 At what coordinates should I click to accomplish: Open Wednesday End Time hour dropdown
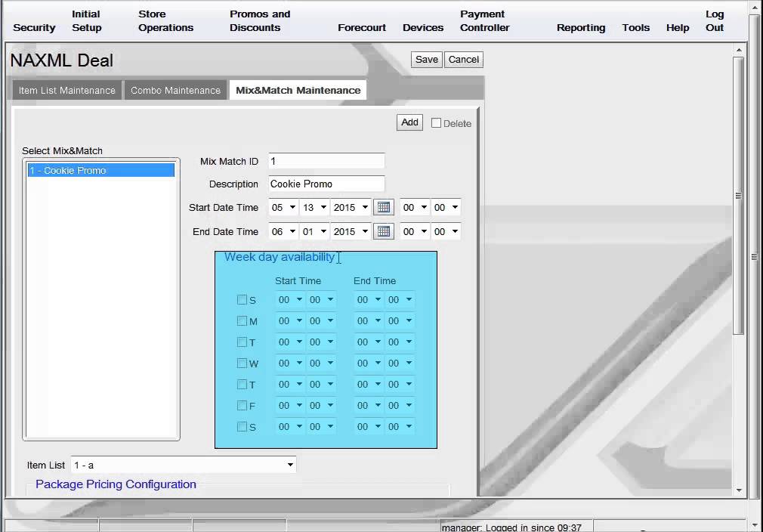(x=369, y=363)
